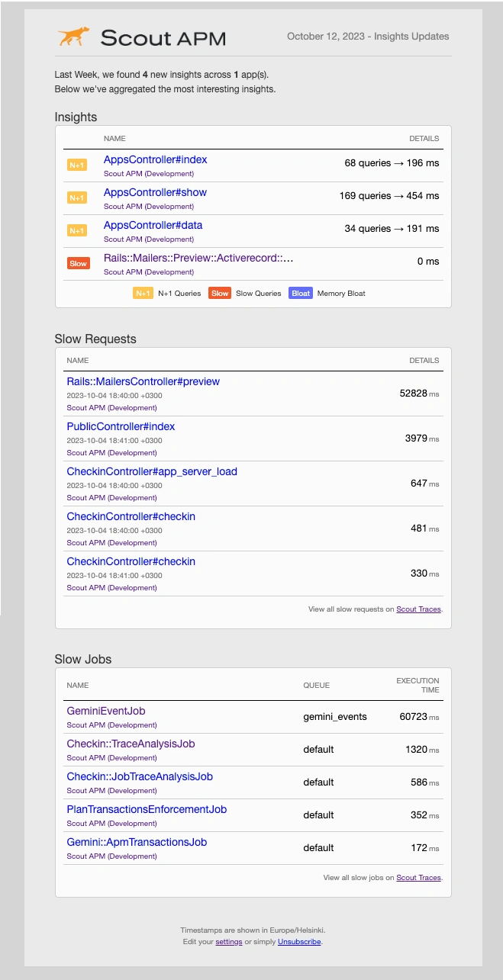
Task: Open the AppsController#show insight link
Action: point(155,193)
